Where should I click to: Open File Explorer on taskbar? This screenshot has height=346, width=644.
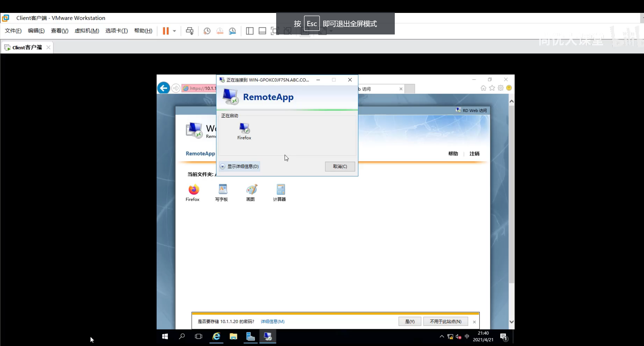point(233,336)
